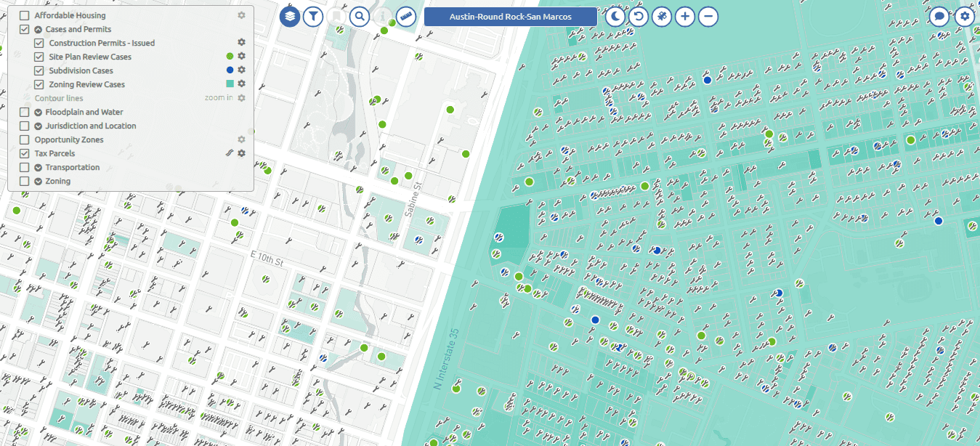
Task: Enable Jurisdiction and Location checkbox
Action: 25,126
